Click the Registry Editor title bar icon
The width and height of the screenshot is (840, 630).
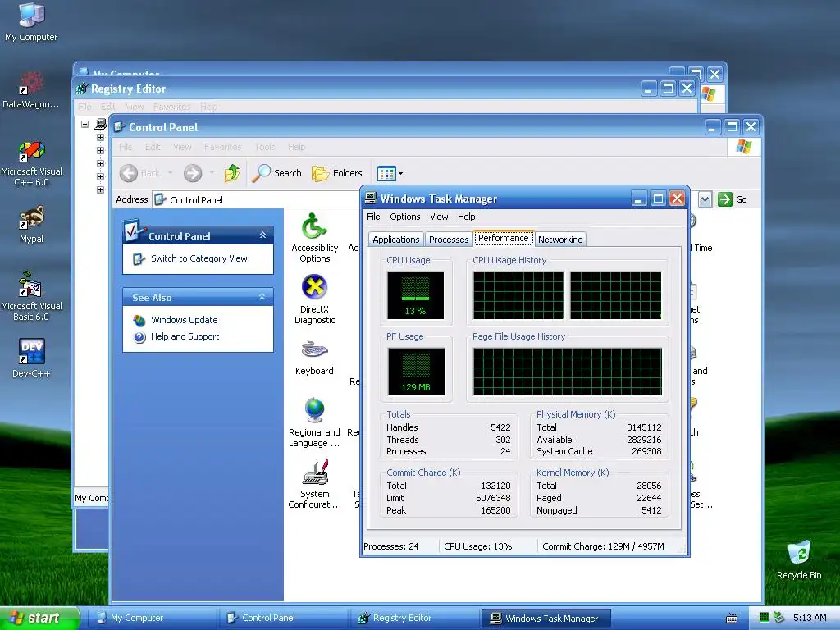[x=81, y=89]
